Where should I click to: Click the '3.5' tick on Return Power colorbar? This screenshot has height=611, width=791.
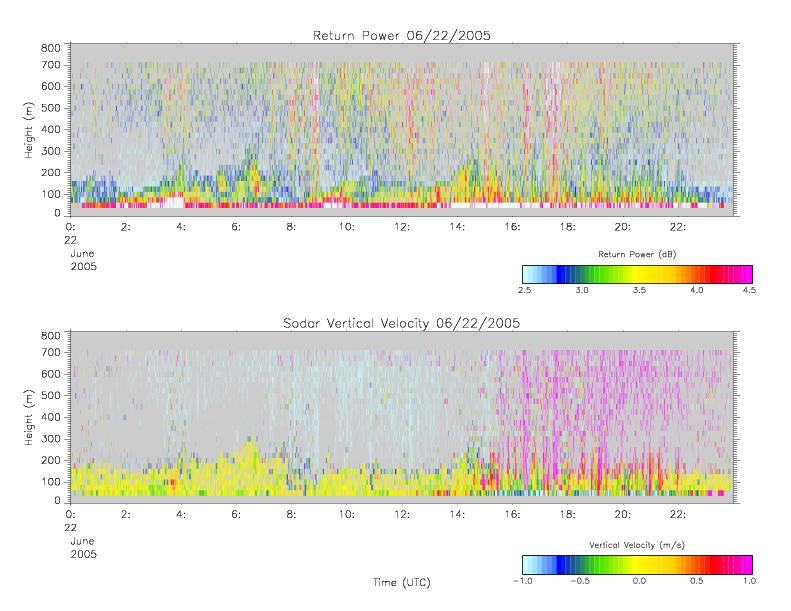(639, 290)
